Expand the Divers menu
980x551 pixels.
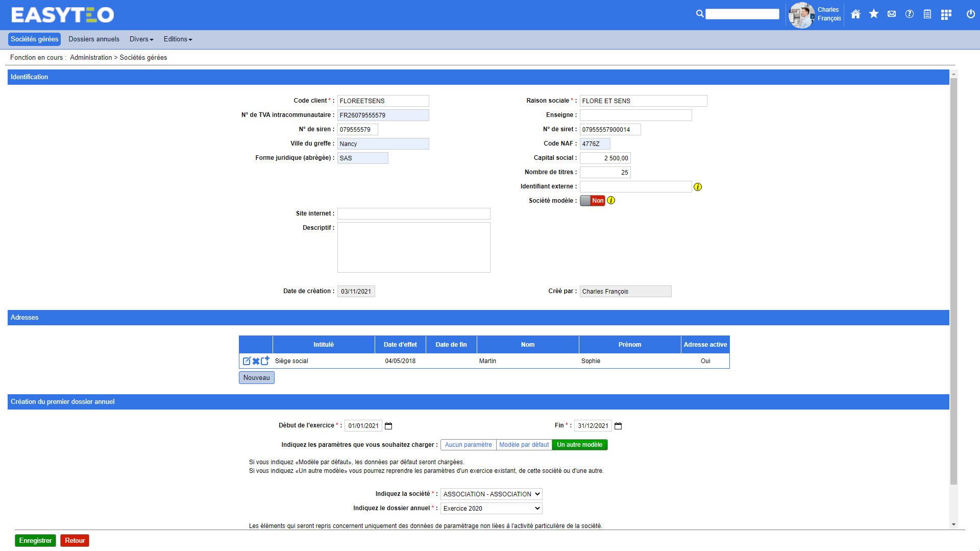tap(141, 39)
